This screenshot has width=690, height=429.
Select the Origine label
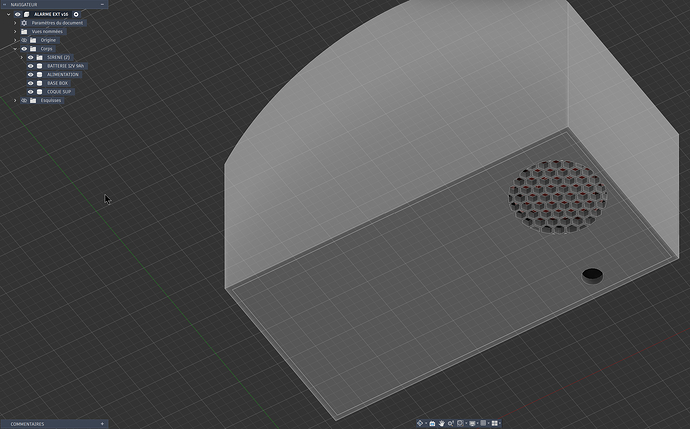(x=48, y=40)
